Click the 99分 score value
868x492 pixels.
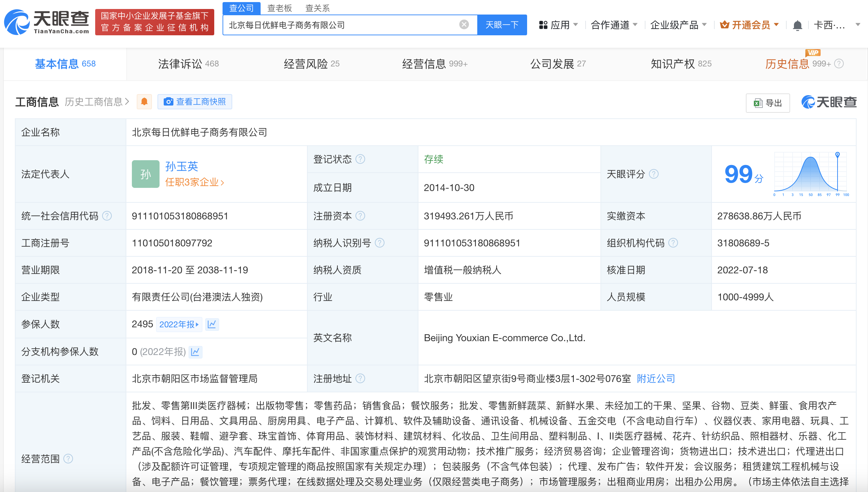[744, 174]
